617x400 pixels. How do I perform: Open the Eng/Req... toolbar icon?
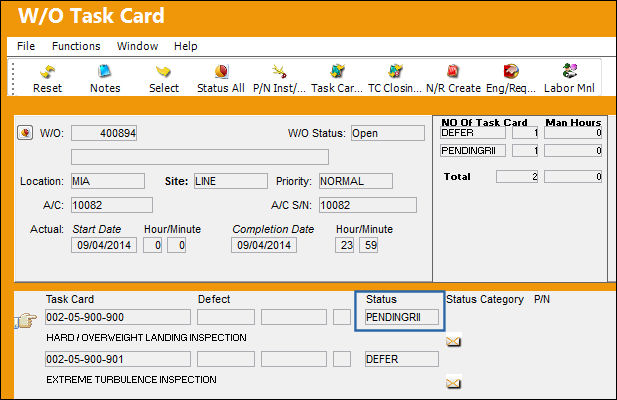(x=511, y=72)
